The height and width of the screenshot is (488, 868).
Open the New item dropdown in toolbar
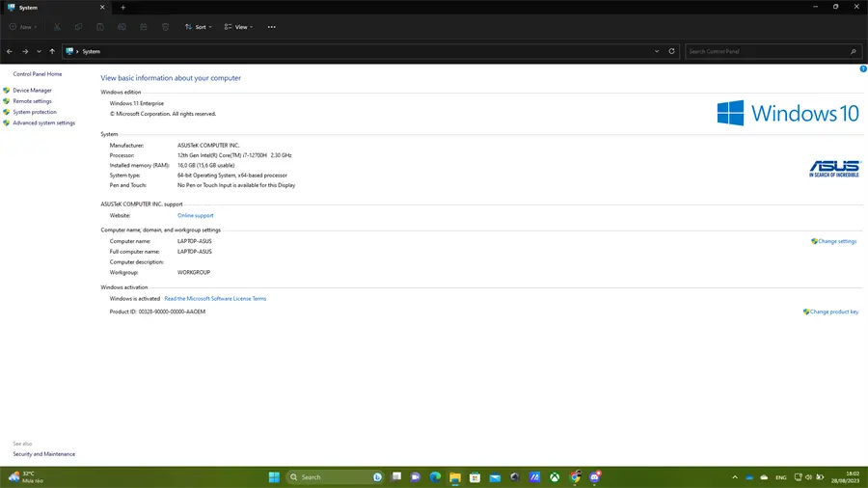(23, 27)
